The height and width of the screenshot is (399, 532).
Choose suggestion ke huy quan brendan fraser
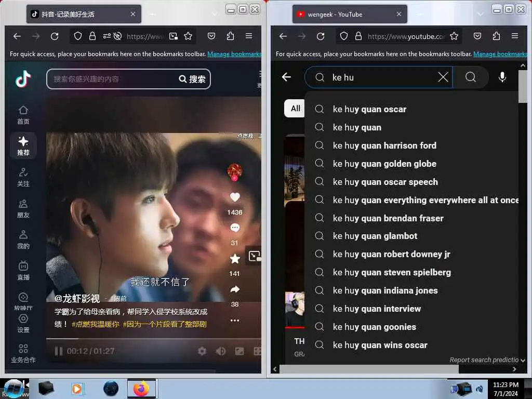point(411,218)
